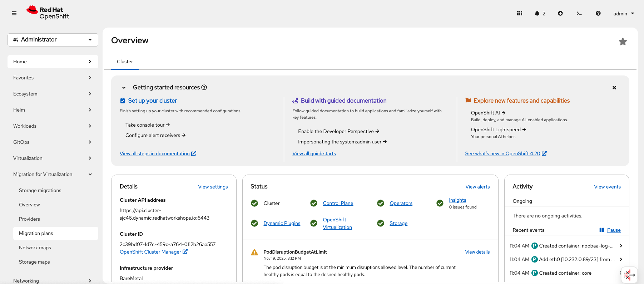Image resolution: width=644 pixels, height=284 pixels.
Task: Select the Cluster tab
Action: (125, 62)
